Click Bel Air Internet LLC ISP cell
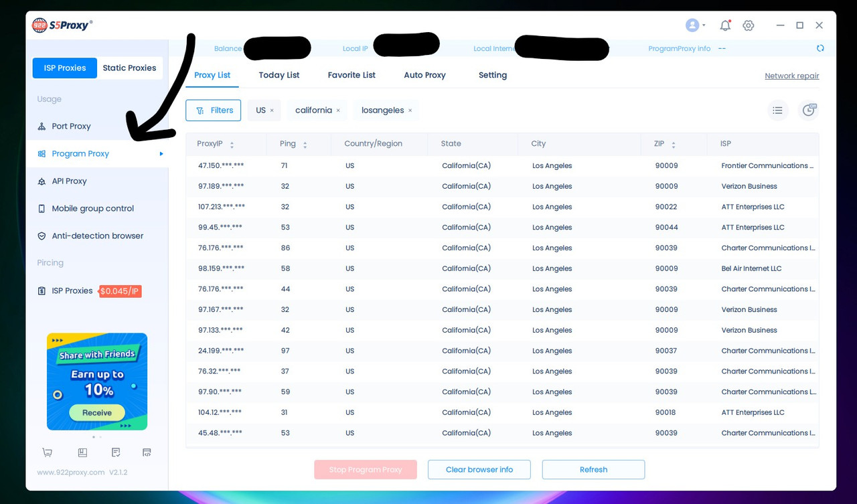The height and width of the screenshot is (504, 857). pos(751,268)
